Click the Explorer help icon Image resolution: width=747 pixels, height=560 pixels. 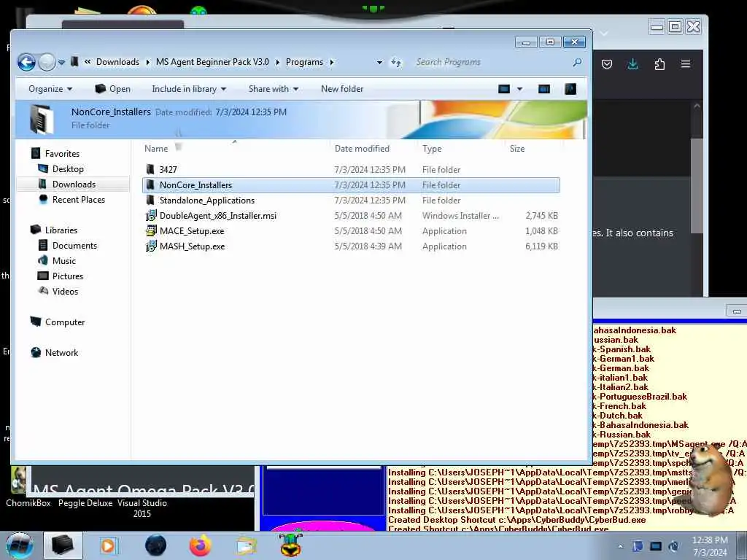tap(570, 89)
